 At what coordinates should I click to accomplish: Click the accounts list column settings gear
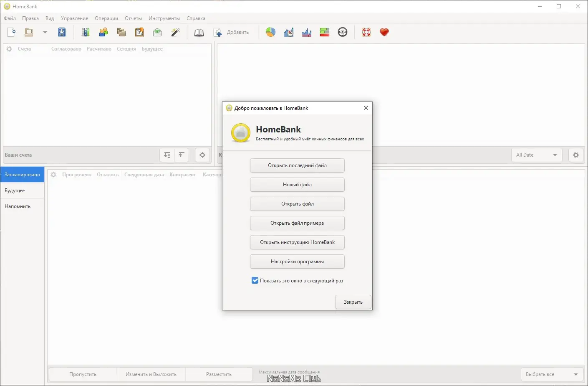pos(9,49)
